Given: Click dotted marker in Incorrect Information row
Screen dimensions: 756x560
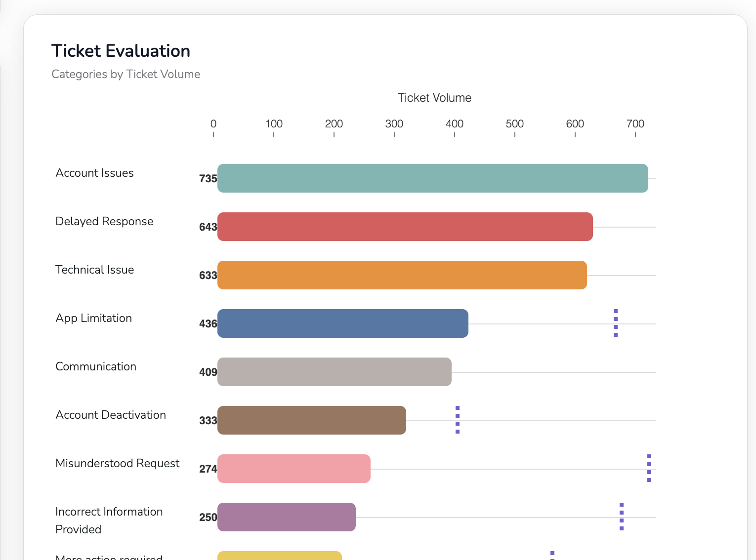Looking at the screenshot, I should (x=622, y=517).
